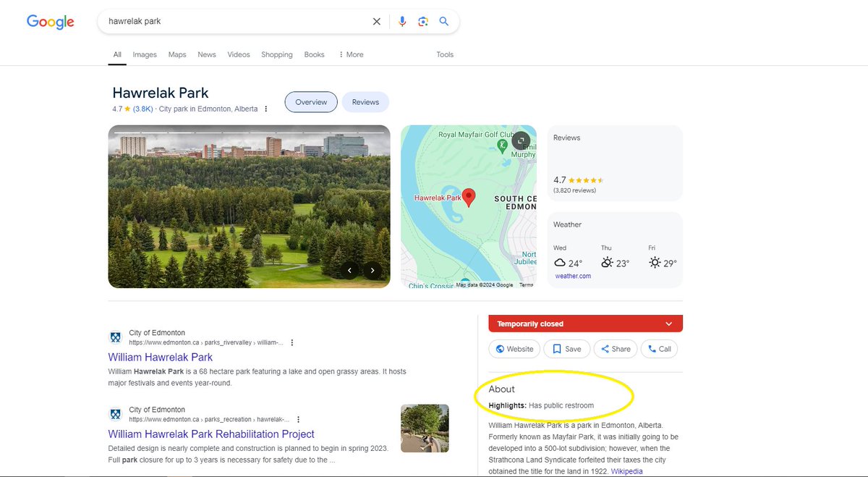
Task: Click the Google logo
Action: pyautogui.click(x=51, y=22)
